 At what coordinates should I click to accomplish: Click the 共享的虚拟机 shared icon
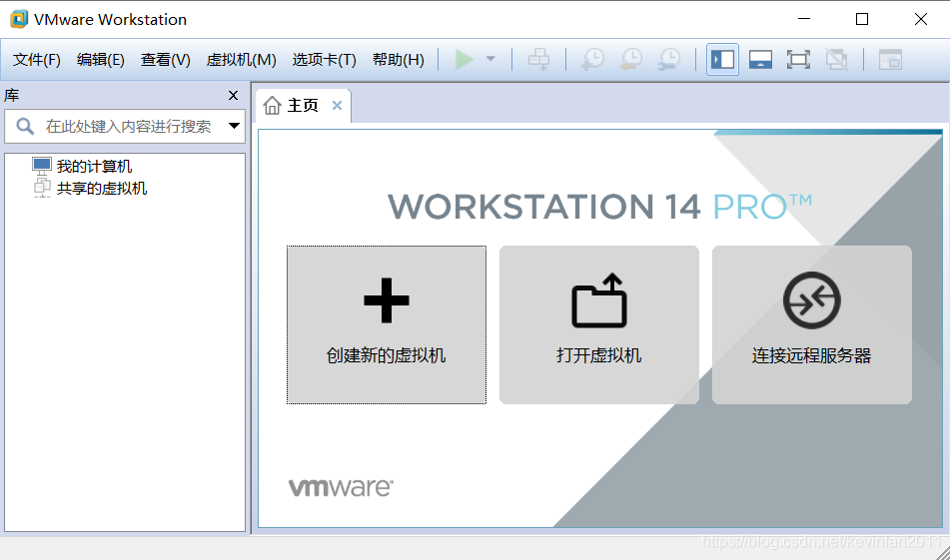(42, 188)
